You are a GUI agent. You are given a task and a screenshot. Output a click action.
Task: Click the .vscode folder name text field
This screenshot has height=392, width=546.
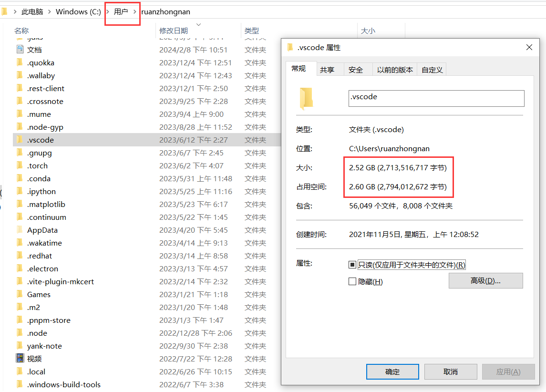[x=436, y=98]
